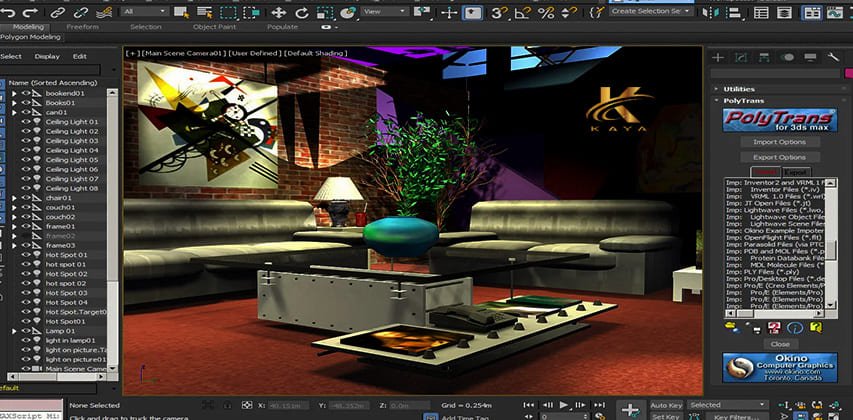Switch to the Object Paint ribbon tab

[x=215, y=27]
